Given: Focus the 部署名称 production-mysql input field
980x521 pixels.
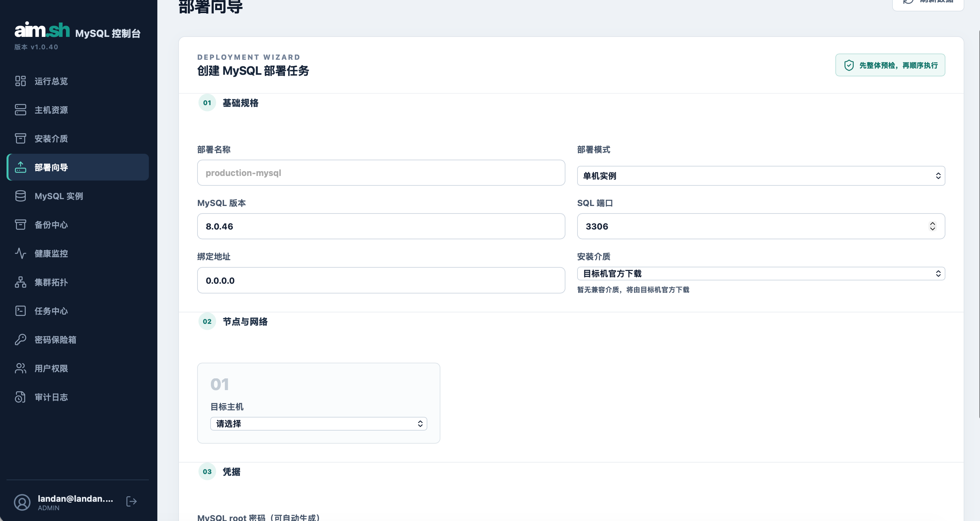Looking at the screenshot, I should [381, 173].
